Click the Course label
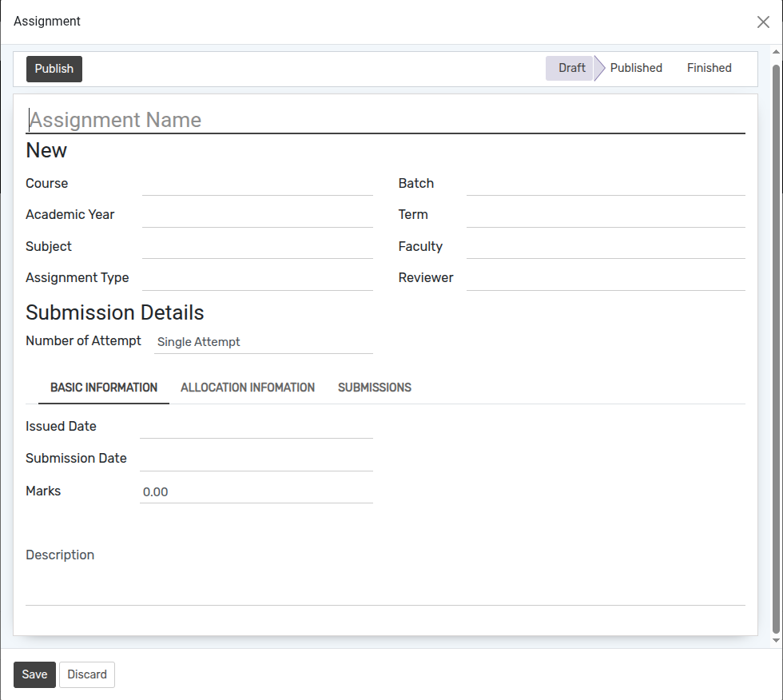 (46, 184)
